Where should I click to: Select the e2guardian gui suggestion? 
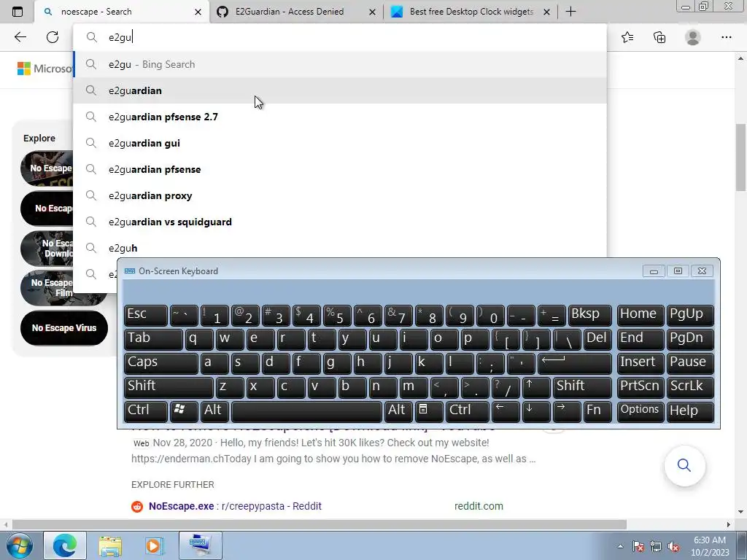(x=340, y=143)
